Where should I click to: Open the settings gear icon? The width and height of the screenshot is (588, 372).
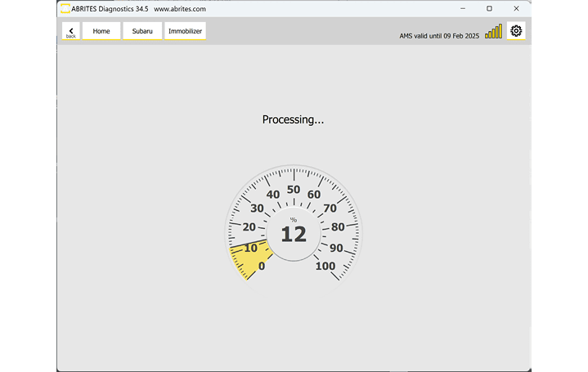516,31
